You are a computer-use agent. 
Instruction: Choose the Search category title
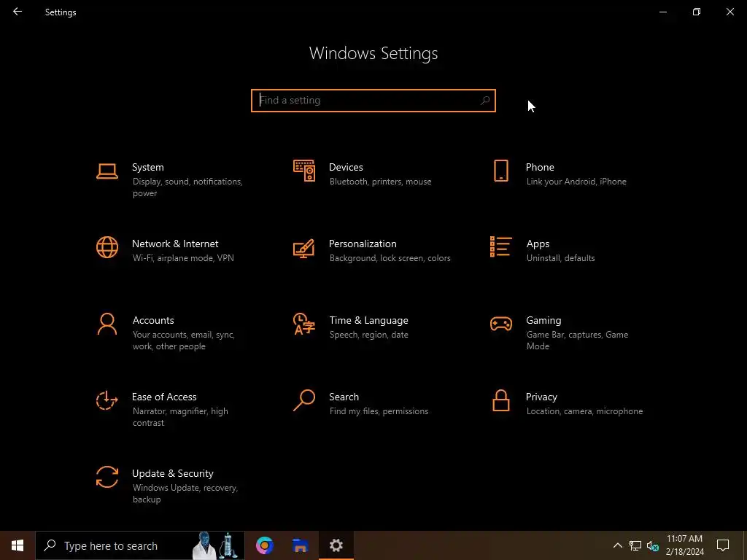click(x=344, y=397)
